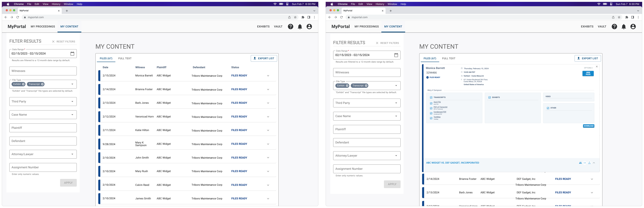The width and height of the screenshot is (644, 208).
Task: Close the expanded Monica Barrett detail panel
Action: [597, 67]
